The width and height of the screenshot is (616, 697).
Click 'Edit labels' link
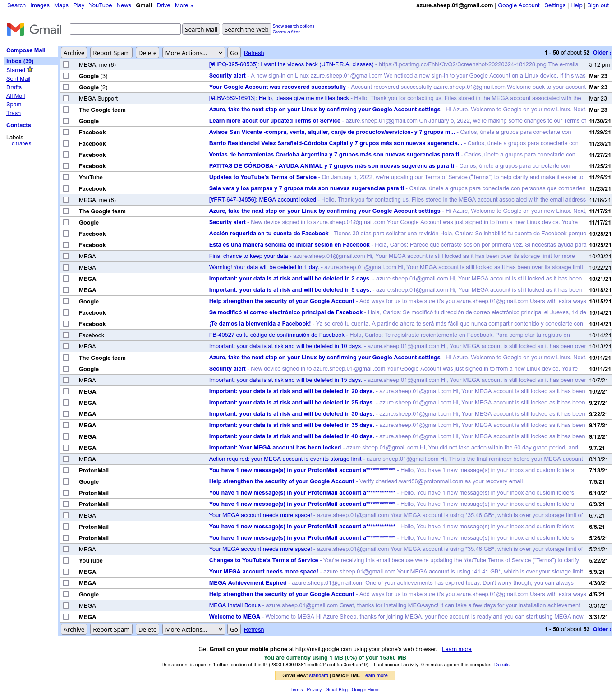pyautogui.click(x=20, y=144)
